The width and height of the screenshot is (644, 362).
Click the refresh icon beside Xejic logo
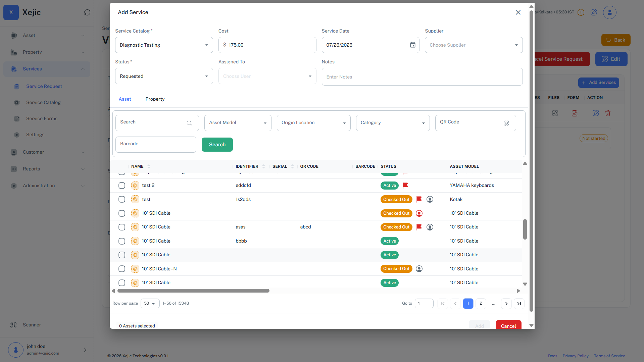pos(87,12)
